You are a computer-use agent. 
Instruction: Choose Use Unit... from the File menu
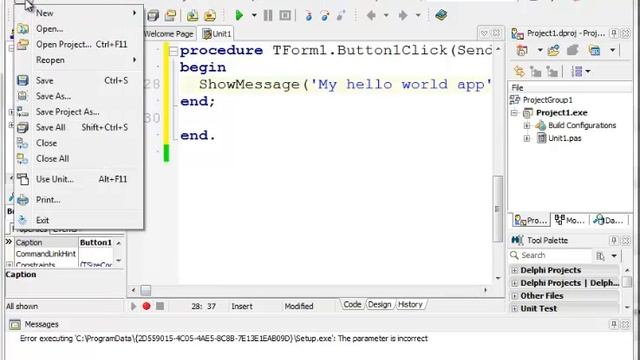coord(78,179)
